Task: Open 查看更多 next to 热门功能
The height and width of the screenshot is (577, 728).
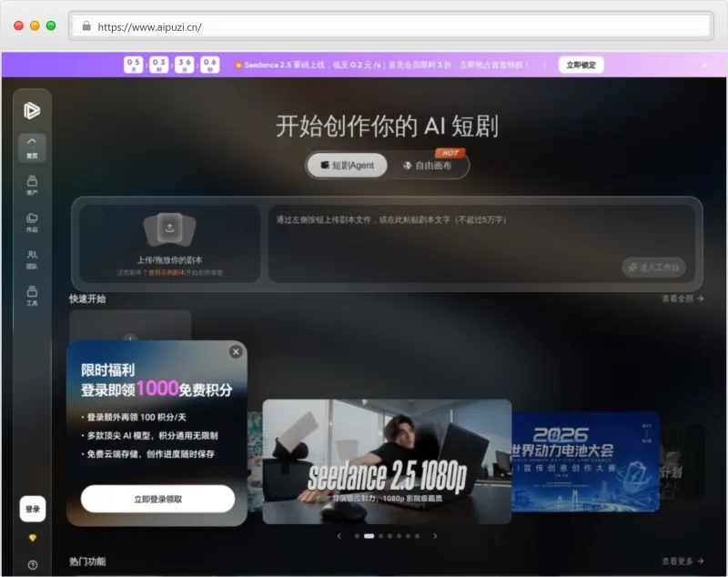Action: [682, 562]
